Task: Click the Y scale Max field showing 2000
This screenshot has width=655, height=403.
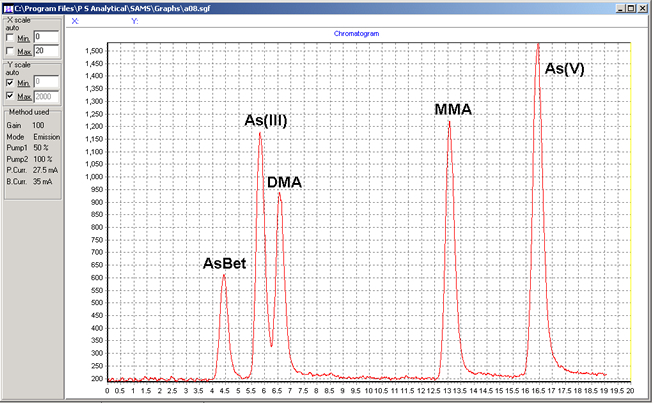Action: pos(46,96)
